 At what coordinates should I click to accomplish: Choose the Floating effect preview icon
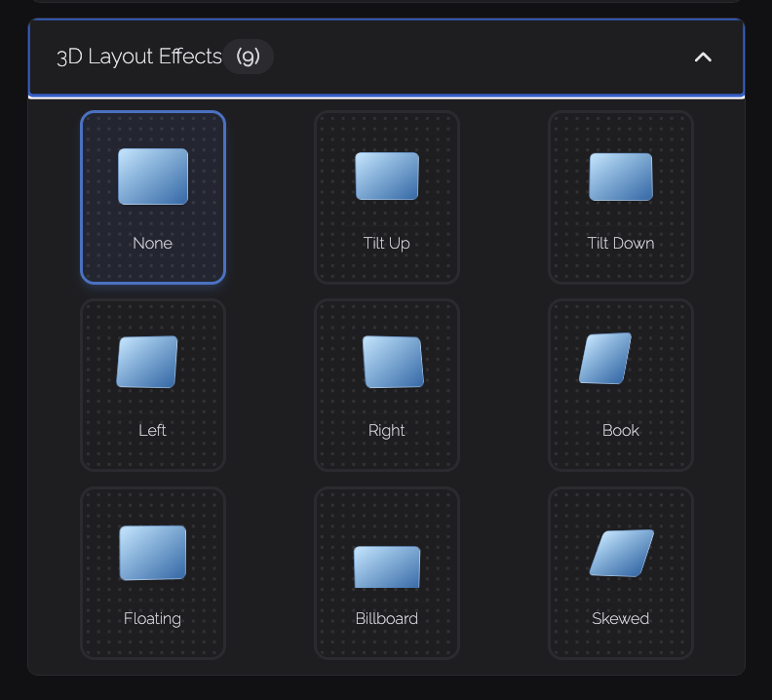tap(153, 553)
